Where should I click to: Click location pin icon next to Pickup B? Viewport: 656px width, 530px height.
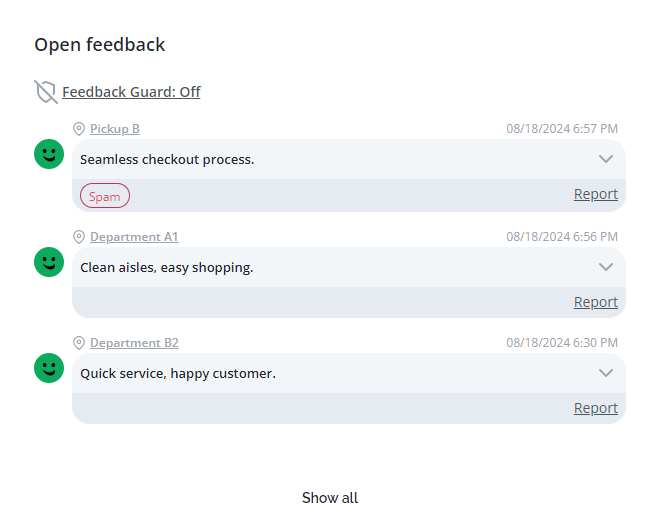[x=79, y=129]
